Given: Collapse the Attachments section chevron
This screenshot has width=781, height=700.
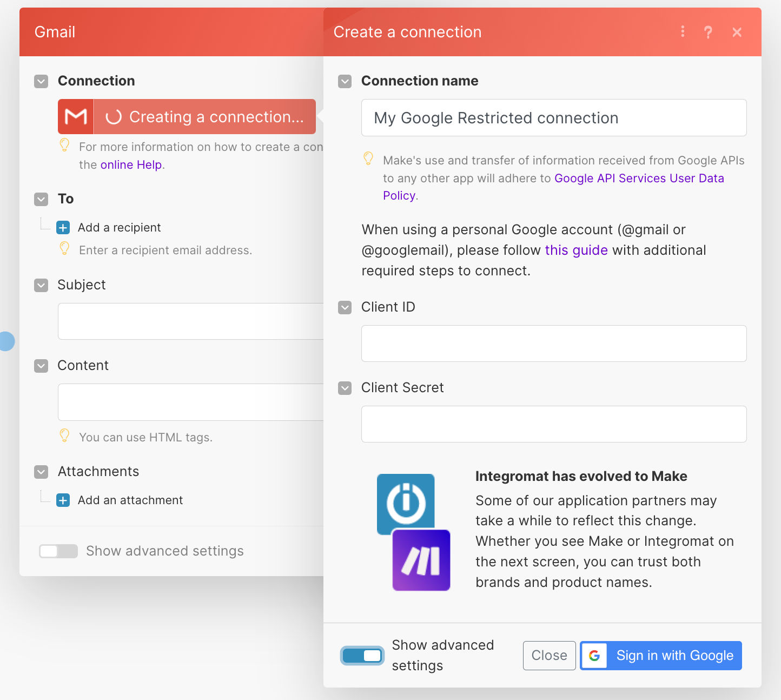Looking at the screenshot, I should pos(41,472).
